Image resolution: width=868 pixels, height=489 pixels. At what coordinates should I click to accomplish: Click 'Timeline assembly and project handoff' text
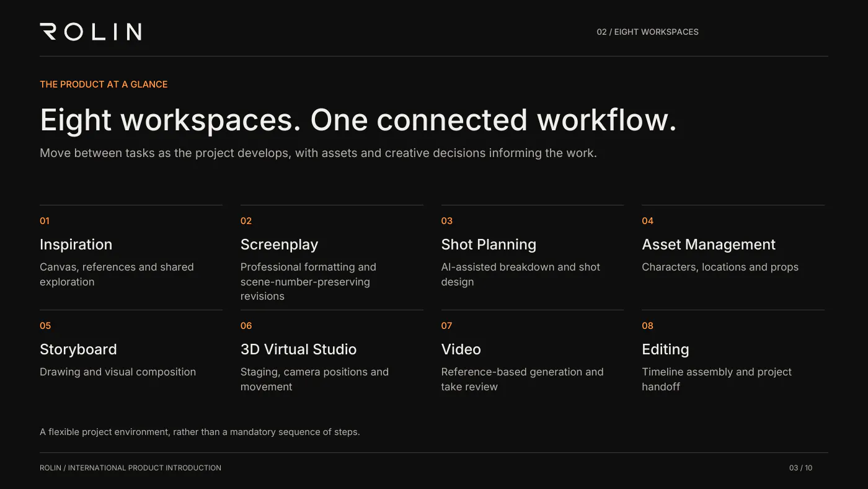(x=717, y=379)
